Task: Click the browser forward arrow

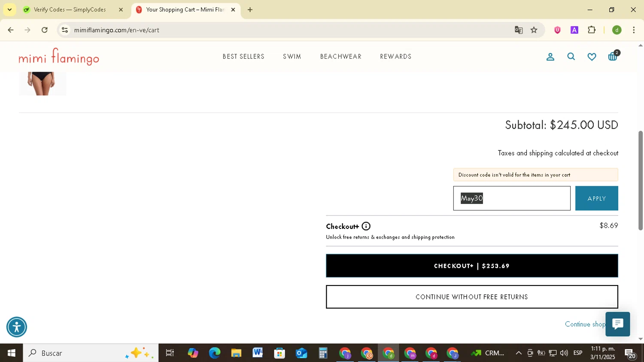Action: point(27,30)
